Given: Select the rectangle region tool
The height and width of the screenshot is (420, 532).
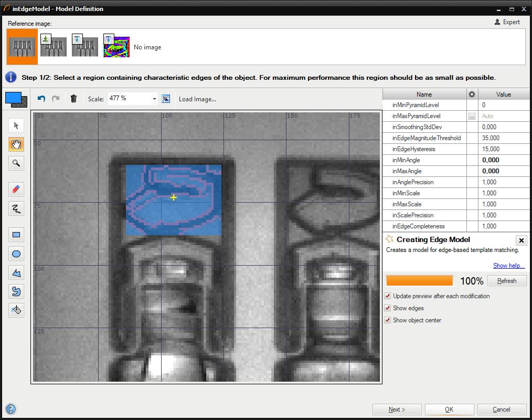Looking at the screenshot, I should 16,235.
